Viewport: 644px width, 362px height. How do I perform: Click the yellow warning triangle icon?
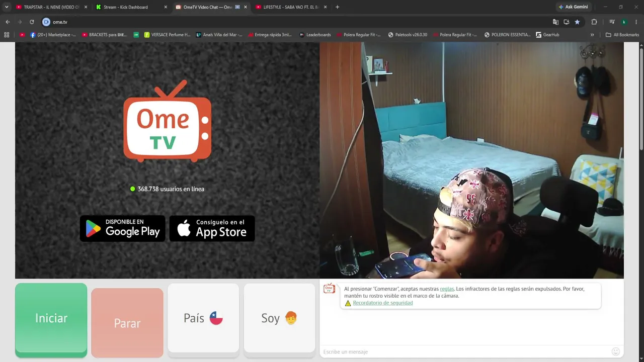coord(348,303)
